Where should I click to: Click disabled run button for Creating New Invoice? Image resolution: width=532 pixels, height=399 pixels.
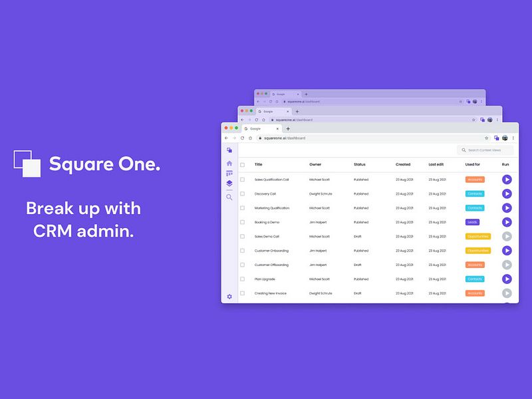click(507, 293)
